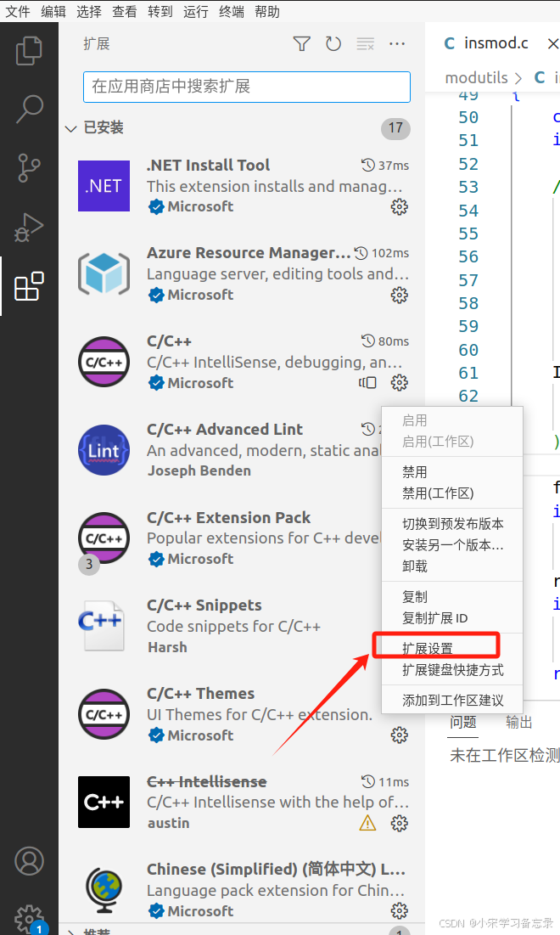The width and height of the screenshot is (560, 935).
Task: Click the C/C++ Advanced Lint icon
Action: pyautogui.click(x=104, y=450)
